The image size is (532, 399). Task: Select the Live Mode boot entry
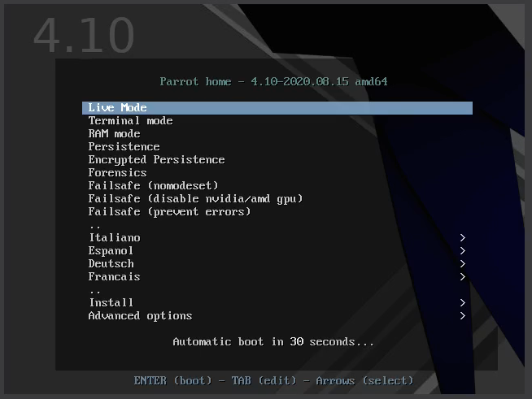pos(277,108)
